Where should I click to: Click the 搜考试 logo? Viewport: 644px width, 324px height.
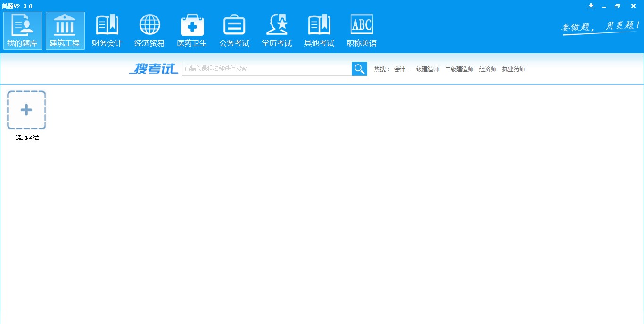point(154,69)
